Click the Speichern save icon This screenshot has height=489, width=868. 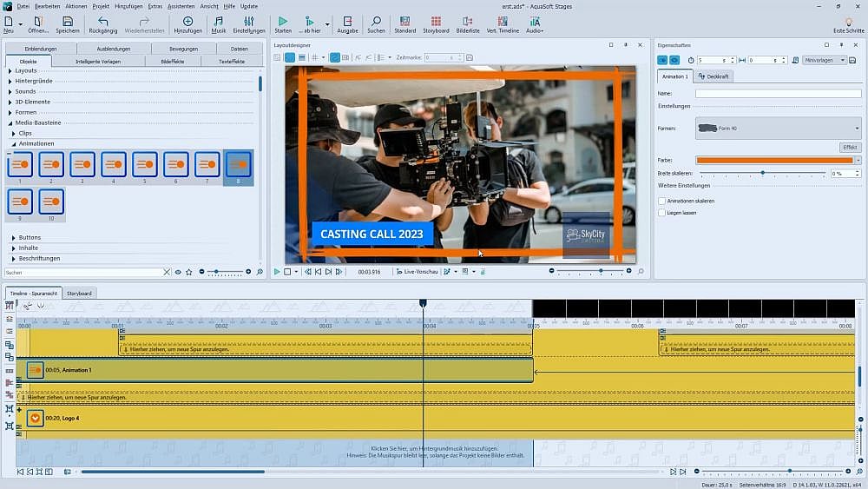68,22
